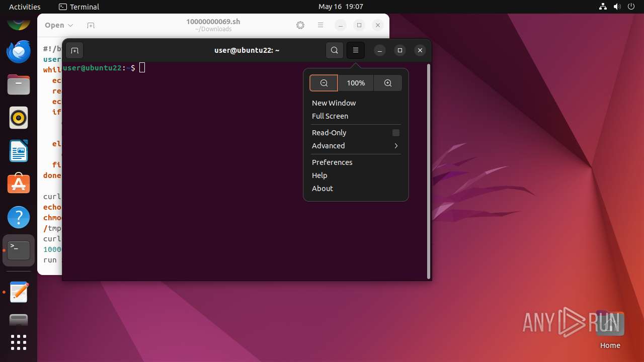The width and height of the screenshot is (644, 362).
Task: Click the volume icon in top bar
Action: (x=617, y=7)
